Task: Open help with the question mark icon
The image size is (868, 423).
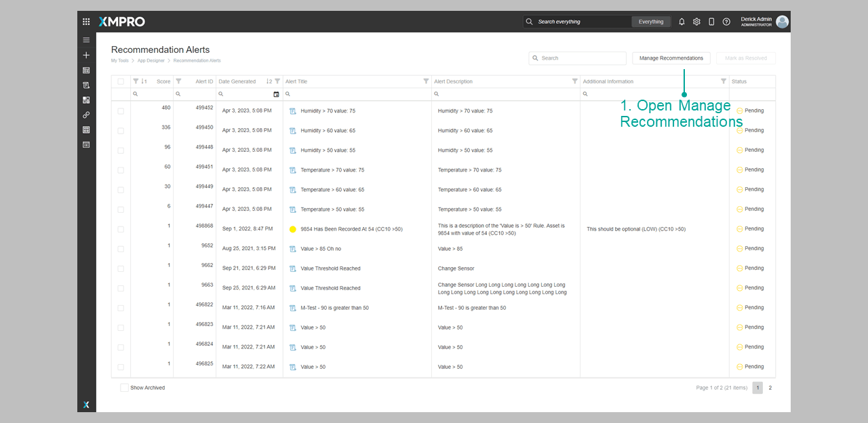Action: (726, 22)
